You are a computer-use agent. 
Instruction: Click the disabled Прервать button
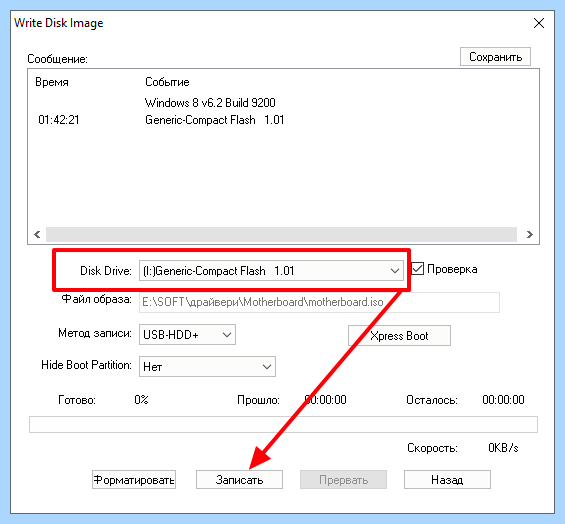(x=343, y=480)
